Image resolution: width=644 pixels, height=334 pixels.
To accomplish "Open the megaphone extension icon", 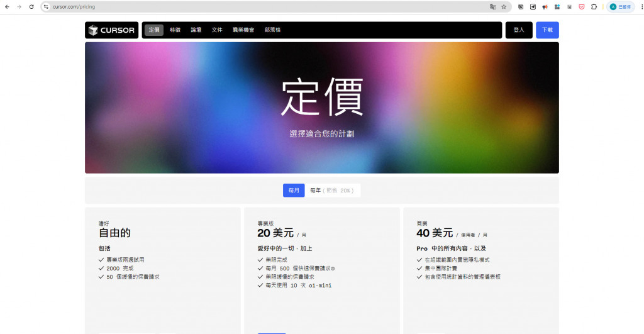I will point(545,6).
